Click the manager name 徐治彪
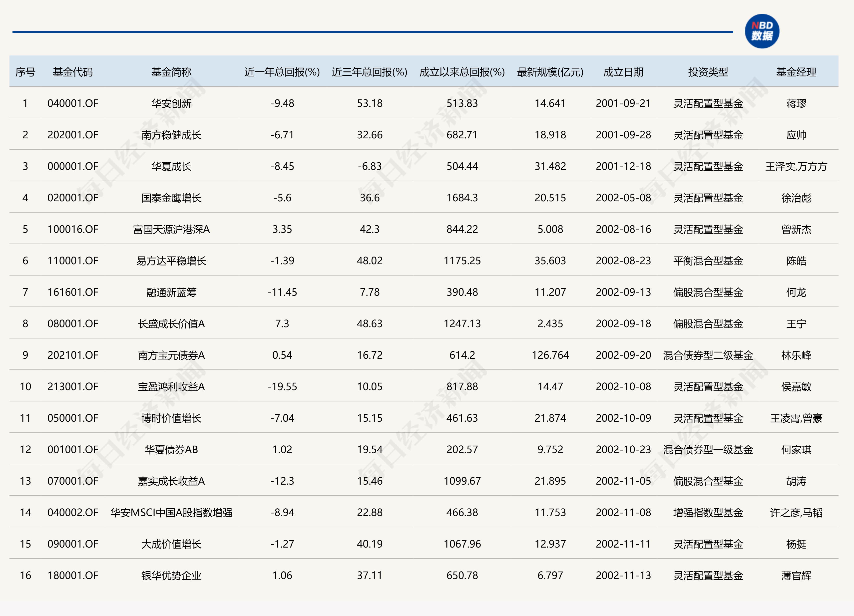The image size is (854, 616). [x=796, y=198]
